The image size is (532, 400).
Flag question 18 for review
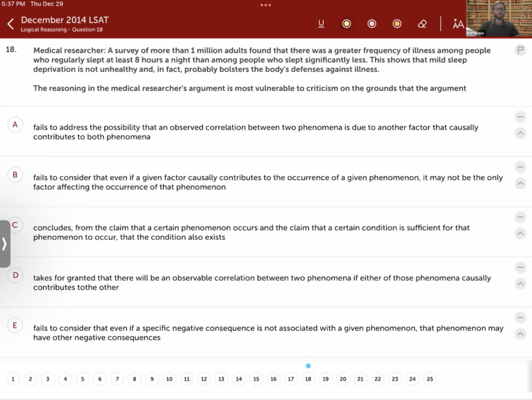click(520, 50)
